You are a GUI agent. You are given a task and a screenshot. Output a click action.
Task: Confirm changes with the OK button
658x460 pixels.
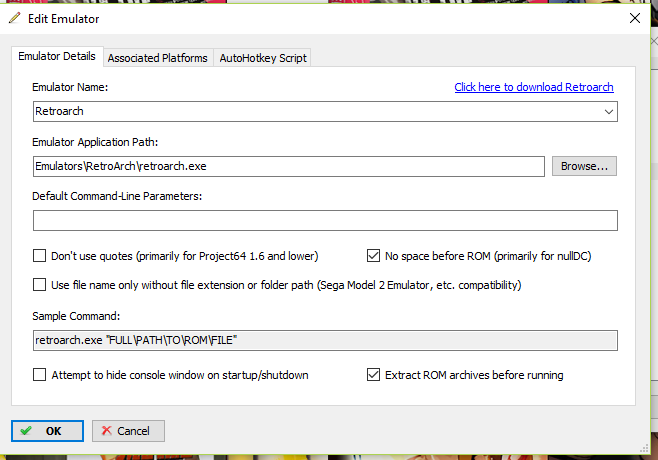47,431
